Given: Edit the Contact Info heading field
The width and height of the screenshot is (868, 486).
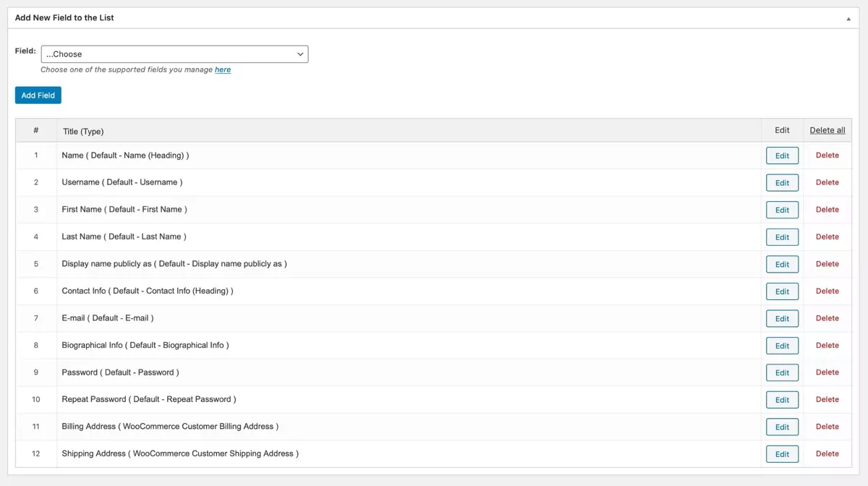Looking at the screenshot, I should pos(783,291).
